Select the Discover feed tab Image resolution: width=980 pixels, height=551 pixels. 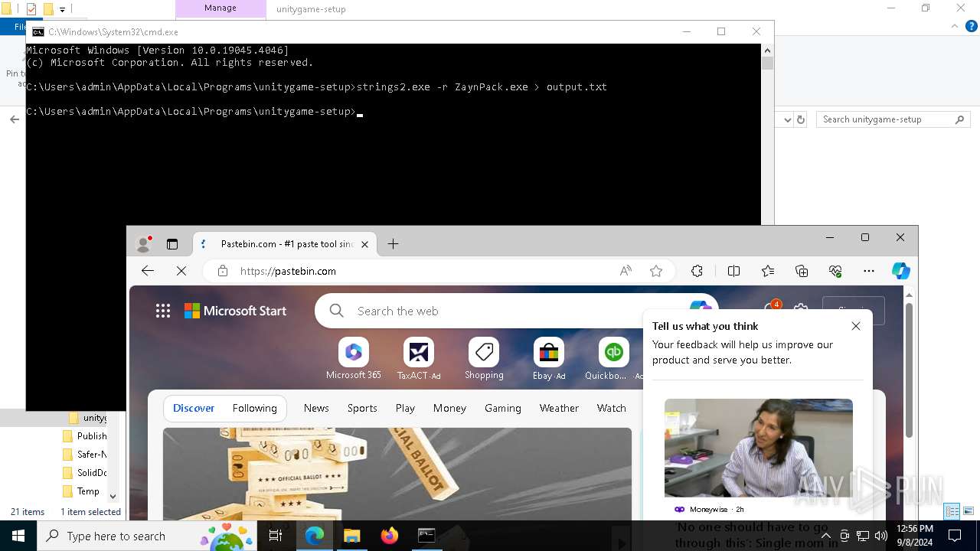pos(194,408)
